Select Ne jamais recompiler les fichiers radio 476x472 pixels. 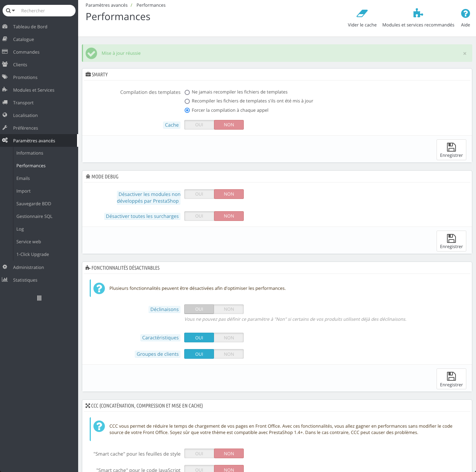pos(187,92)
